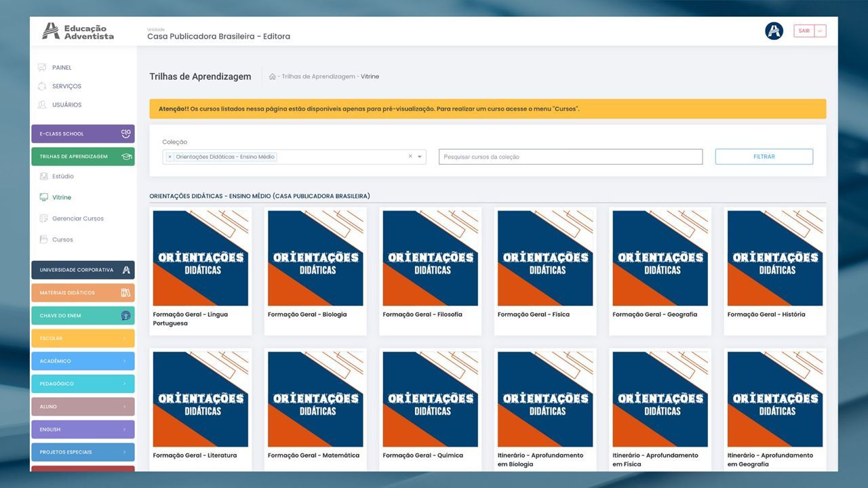The image size is (868, 488).
Task: Open the Coleção dropdown arrow
Action: [420, 157]
